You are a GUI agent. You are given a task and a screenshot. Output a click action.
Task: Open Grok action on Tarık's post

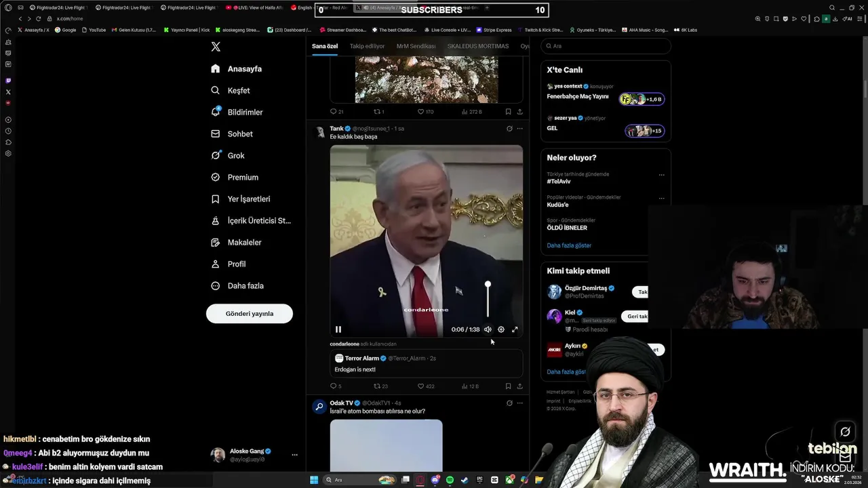tap(509, 128)
